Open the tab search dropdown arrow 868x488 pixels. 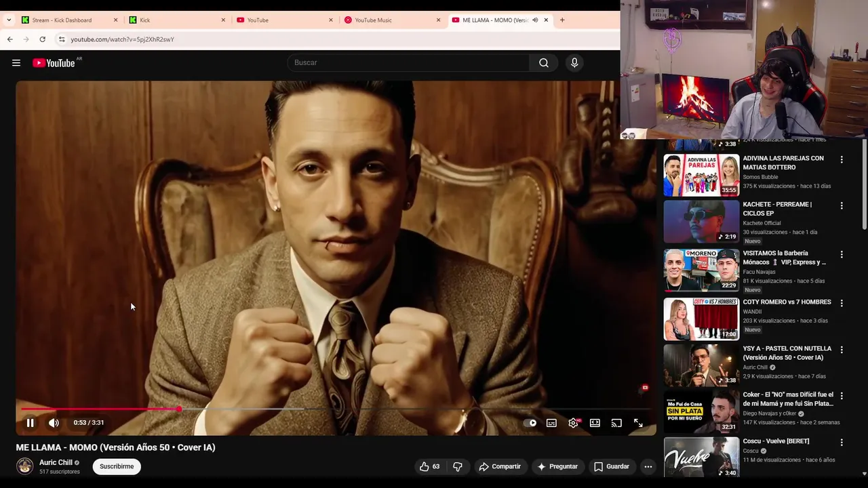9,20
